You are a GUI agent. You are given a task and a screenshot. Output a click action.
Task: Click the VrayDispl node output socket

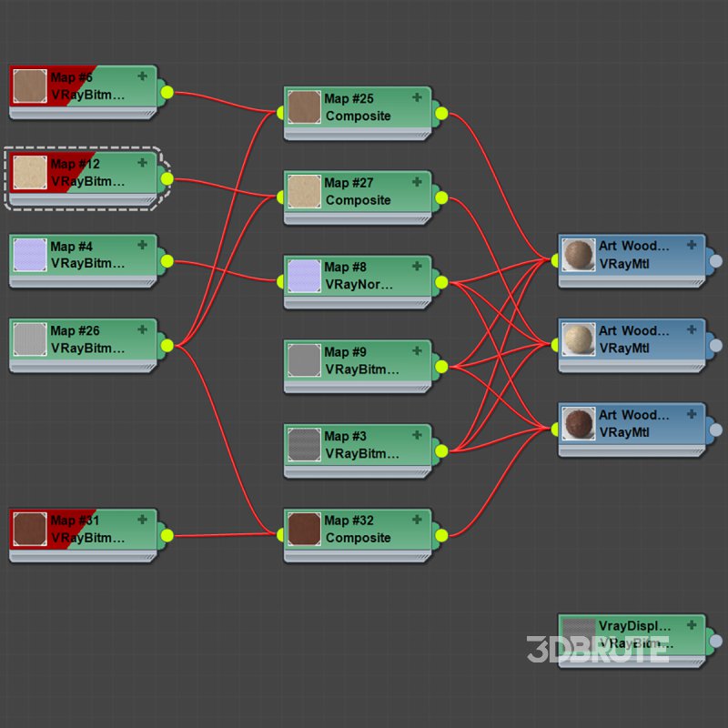coord(715,641)
